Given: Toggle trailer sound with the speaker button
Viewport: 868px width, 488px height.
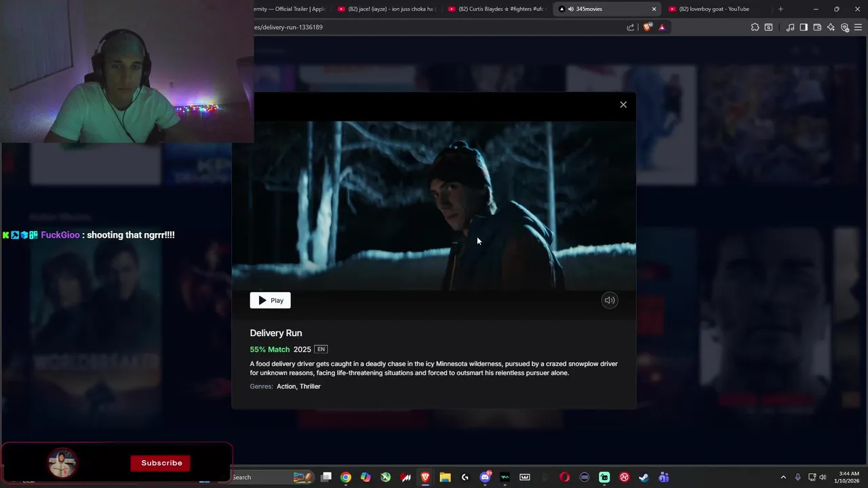Looking at the screenshot, I should click(610, 300).
